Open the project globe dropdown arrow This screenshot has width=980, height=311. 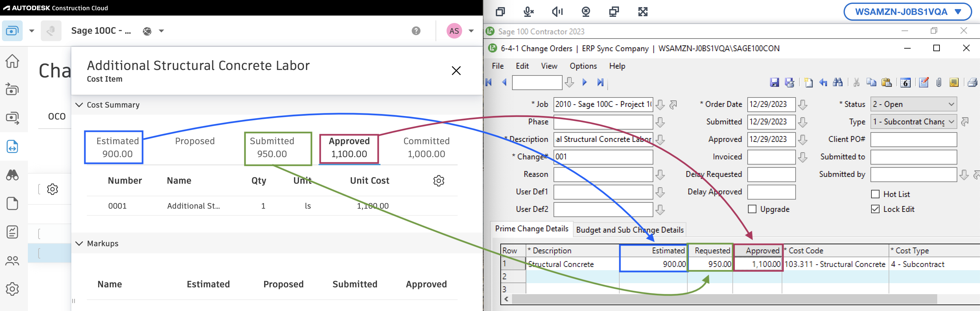[161, 31]
